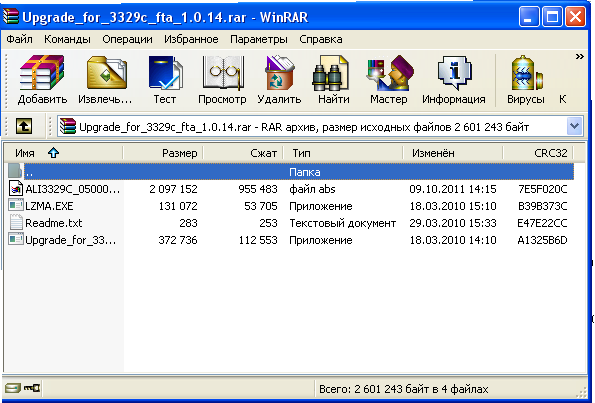595x403 pixels.
Task: Click the ALI3329C_05000 file icon
Action: 16,189
